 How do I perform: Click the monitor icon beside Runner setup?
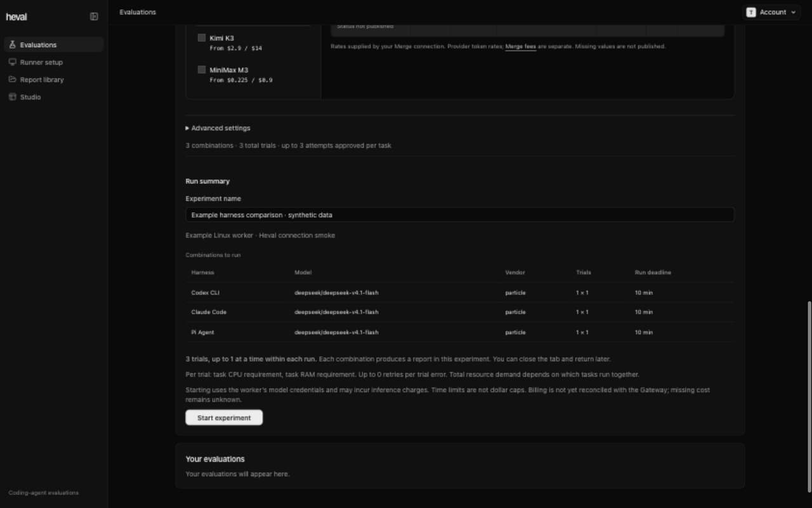coord(13,62)
